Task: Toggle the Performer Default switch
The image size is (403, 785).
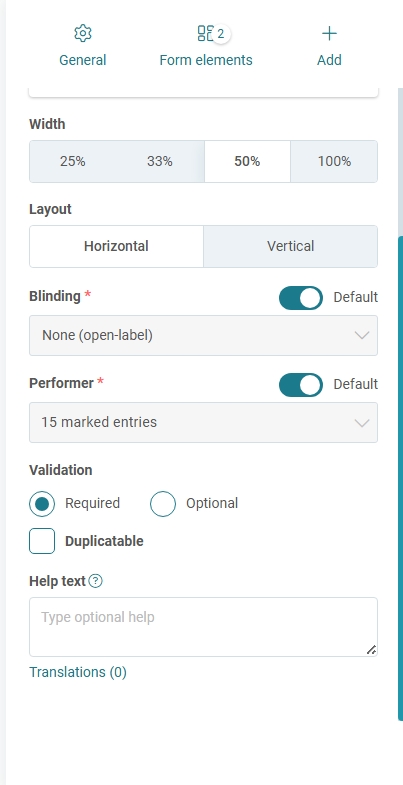Action: tap(301, 384)
